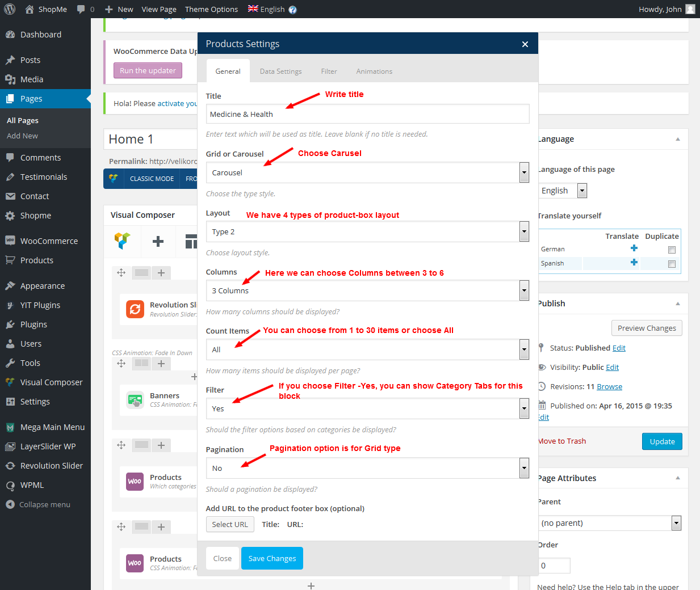This screenshot has height=590, width=700.
Task: Click the Banners element icon
Action: [x=135, y=400]
